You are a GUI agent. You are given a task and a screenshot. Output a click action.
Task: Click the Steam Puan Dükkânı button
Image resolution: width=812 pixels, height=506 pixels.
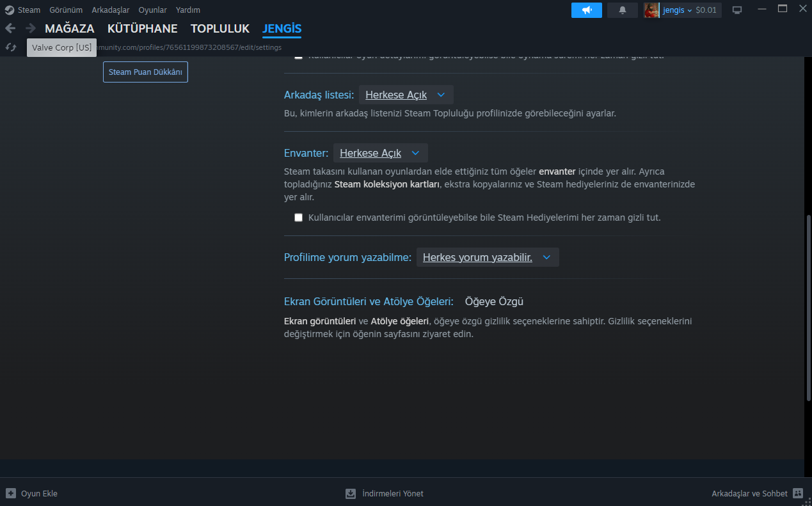point(145,72)
